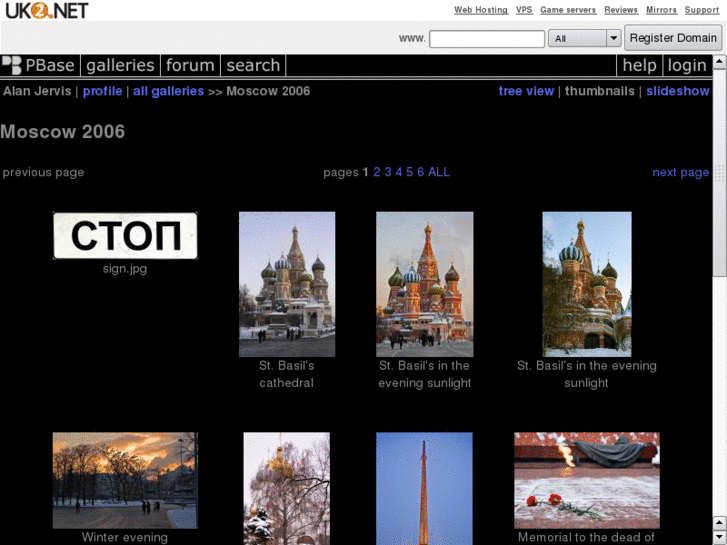
Task: Open St. Basil's thumbnail with snowy tree
Action: point(587,284)
